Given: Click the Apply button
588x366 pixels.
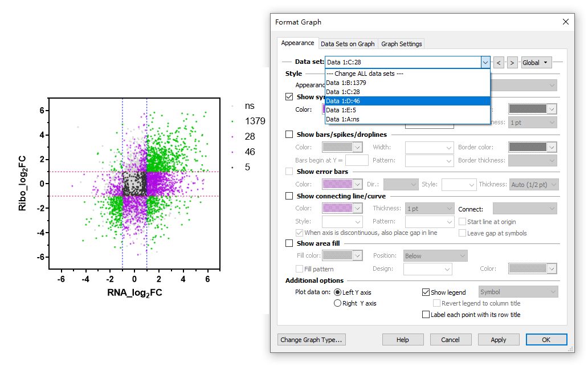Looking at the screenshot, I should point(499,339).
